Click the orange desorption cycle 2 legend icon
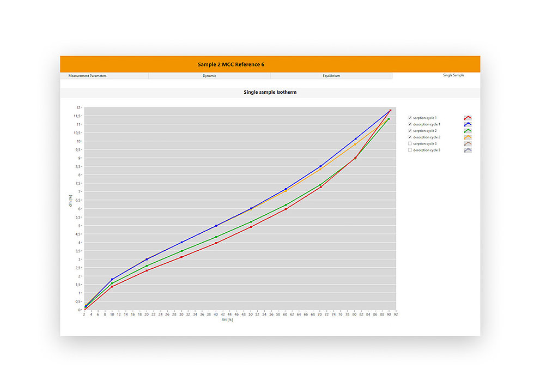This screenshot has height=392, width=540. tap(468, 137)
